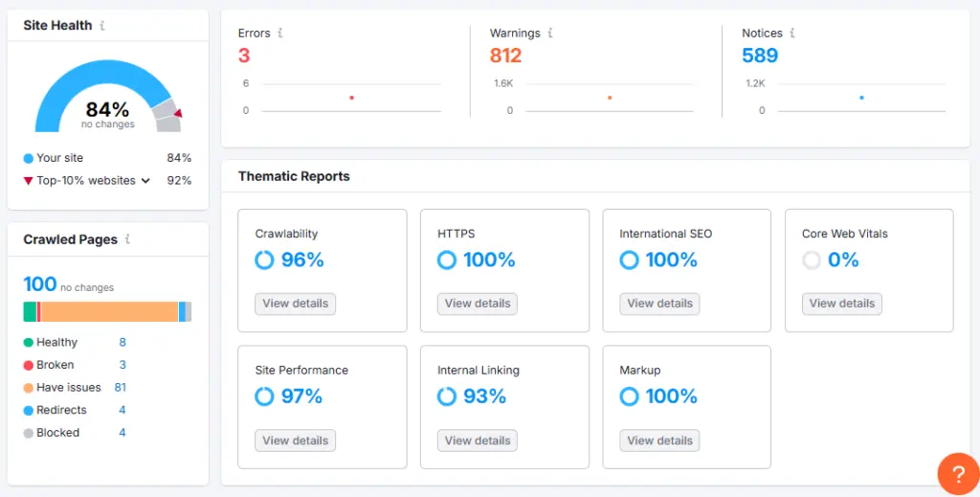Click the info icon beside Site Health
The height and width of the screenshot is (497, 980).
(102, 26)
